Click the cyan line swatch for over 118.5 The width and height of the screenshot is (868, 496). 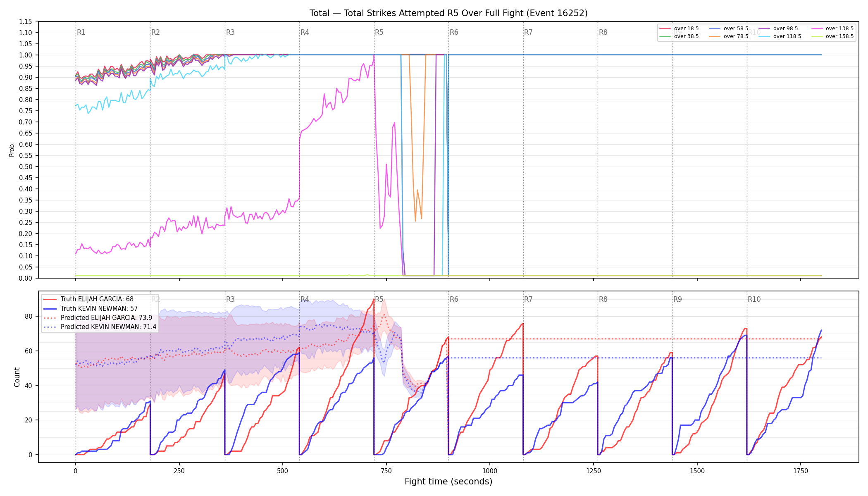(764, 36)
